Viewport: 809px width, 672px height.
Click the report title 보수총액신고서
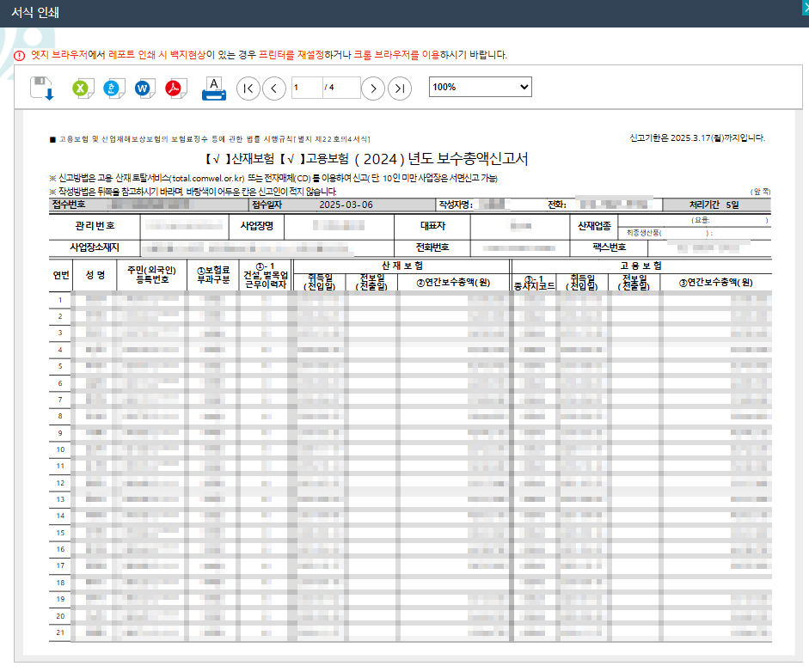click(x=482, y=159)
